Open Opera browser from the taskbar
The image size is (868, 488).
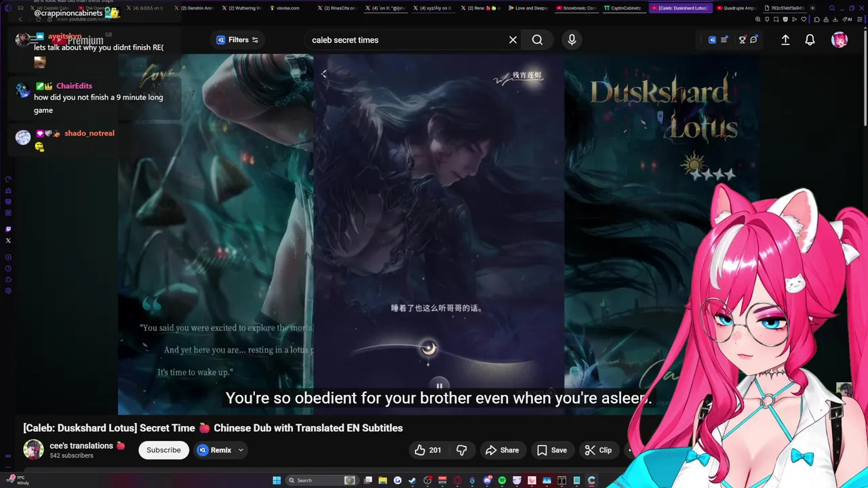[457, 481]
